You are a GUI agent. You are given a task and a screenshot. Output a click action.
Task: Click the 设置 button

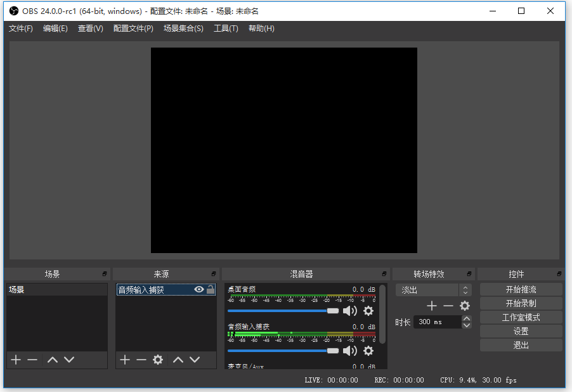pos(521,331)
